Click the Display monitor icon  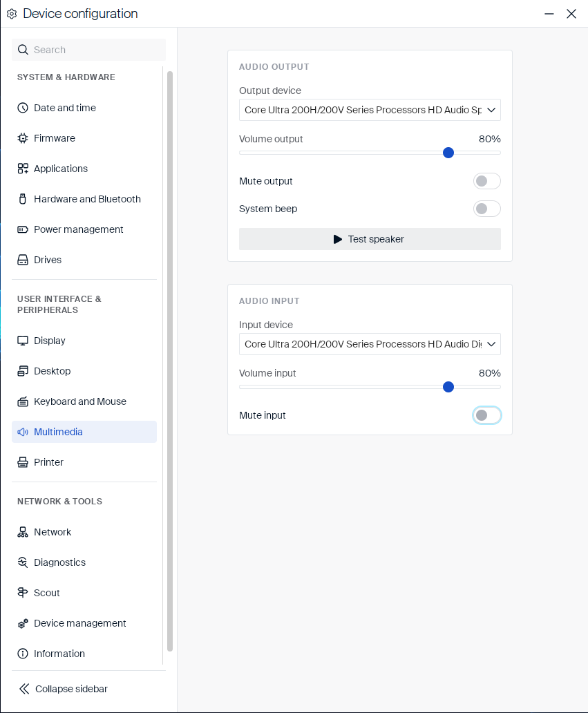23,341
